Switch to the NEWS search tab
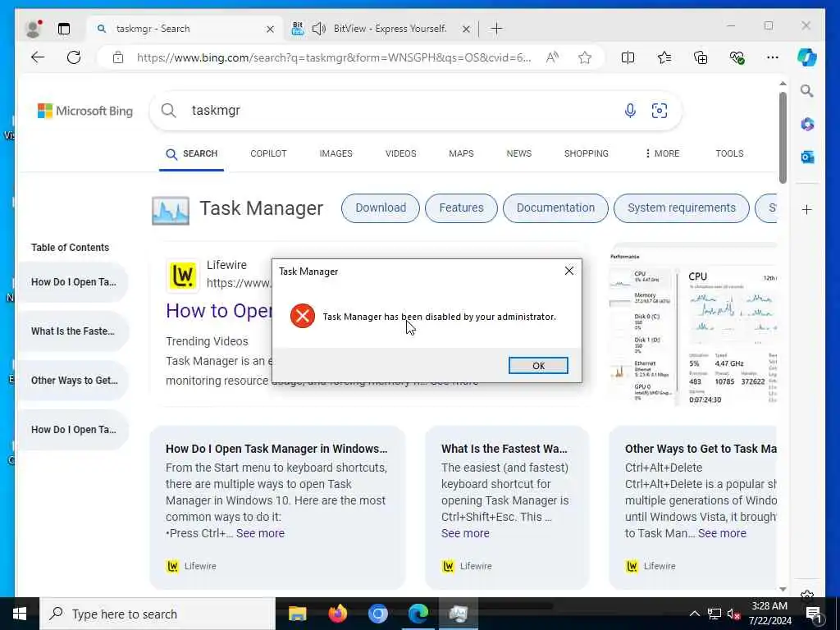Image resolution: width=840 pixels, height=630 pixels. [519, 153]
